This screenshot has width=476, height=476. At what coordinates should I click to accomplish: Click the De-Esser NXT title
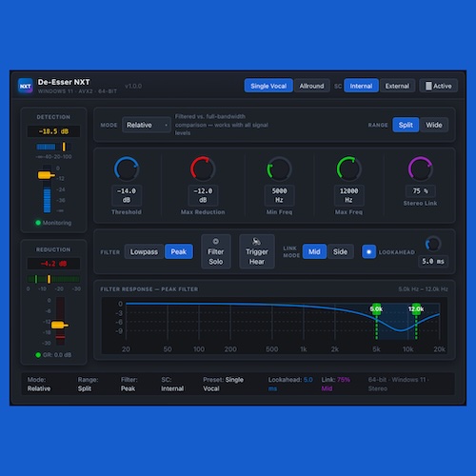(x=64, y=82)
